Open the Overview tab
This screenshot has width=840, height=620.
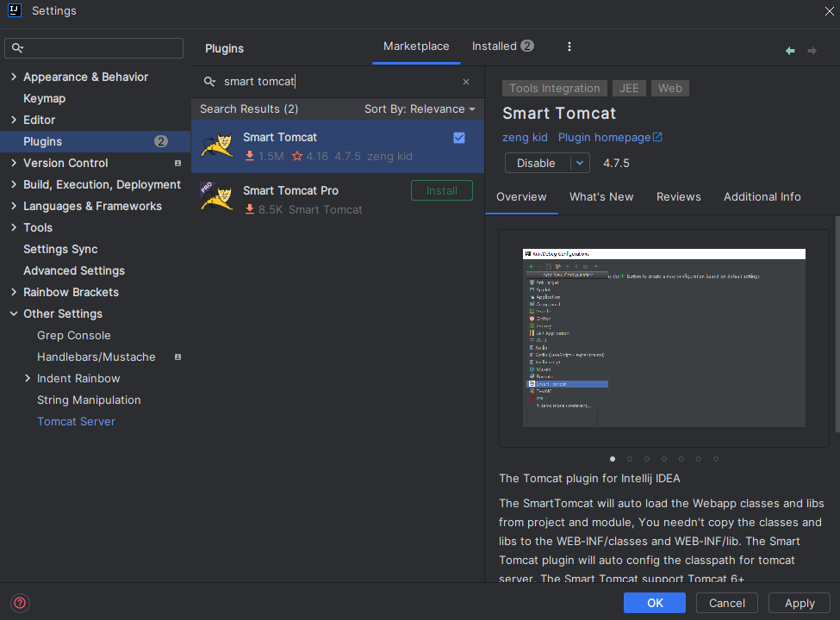(521, 197)
